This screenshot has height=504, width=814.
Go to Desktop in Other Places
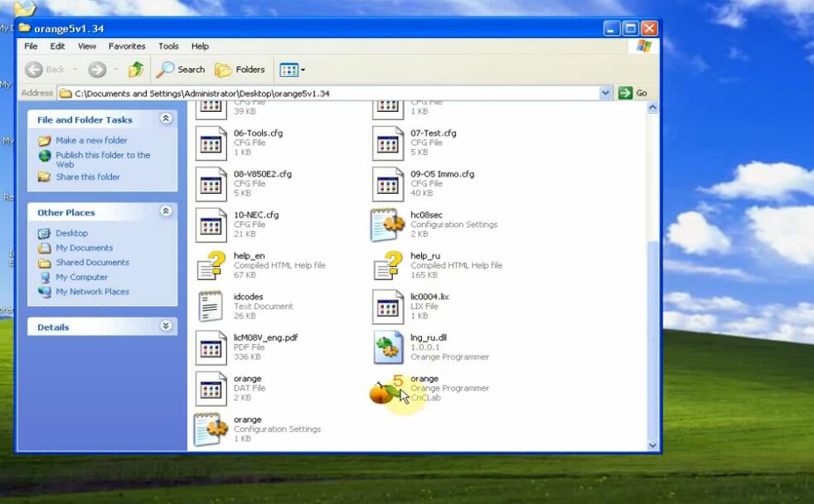coord(71,233)
